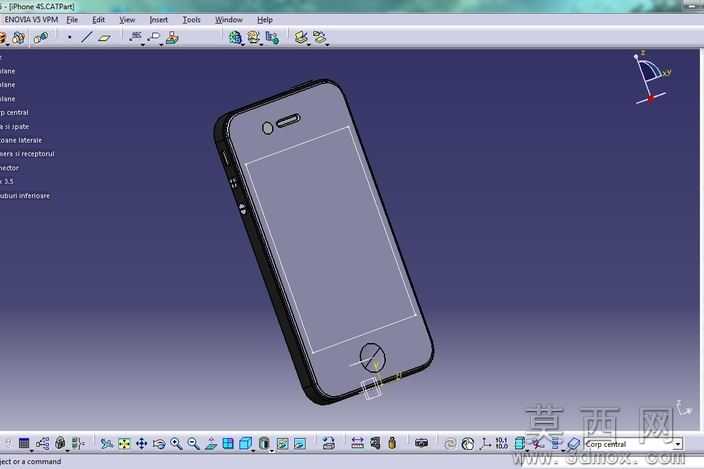Expand the Shading mode flyout arrow
The width and height of the screenshot is (704, 469).
pyautogui.click(x=271, y=451)
